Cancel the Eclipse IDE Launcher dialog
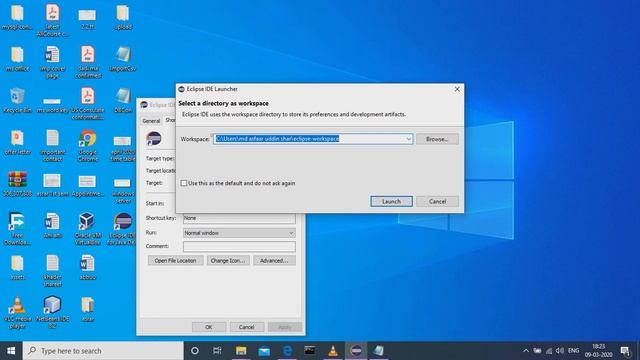The width and height of the screenshot is (640, 360). (437, 201)
